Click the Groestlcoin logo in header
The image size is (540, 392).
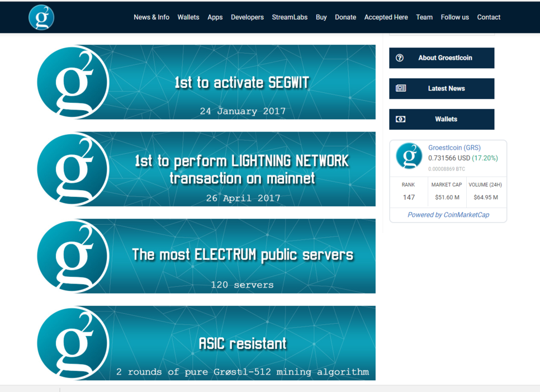coord(41,17)
